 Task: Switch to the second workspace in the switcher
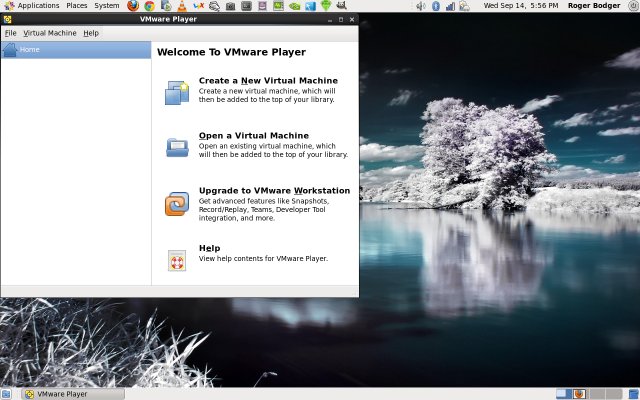tap(580, 394)
